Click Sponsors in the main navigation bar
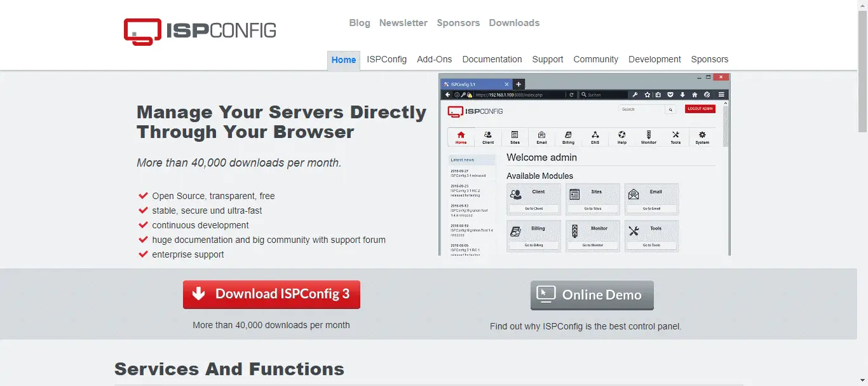 pos(710,59)
